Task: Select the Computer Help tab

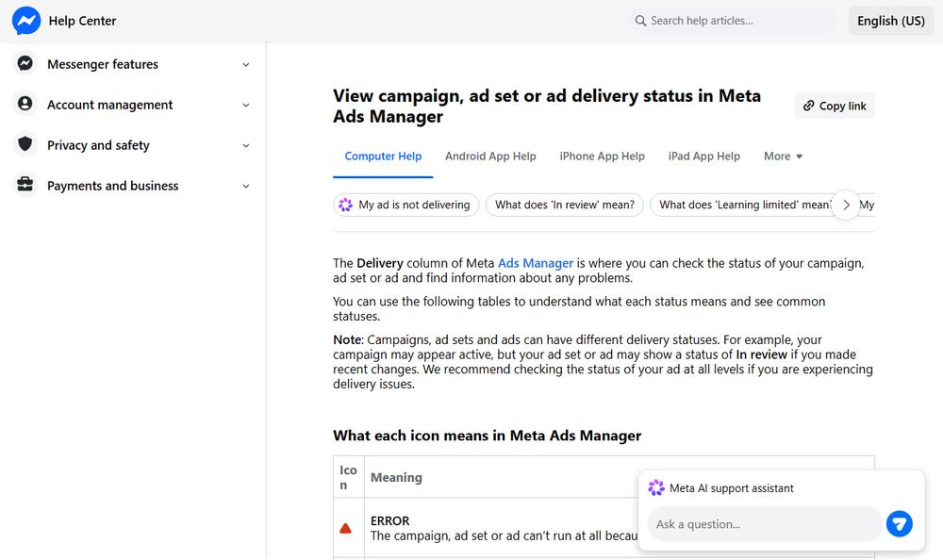Action: 383,156
